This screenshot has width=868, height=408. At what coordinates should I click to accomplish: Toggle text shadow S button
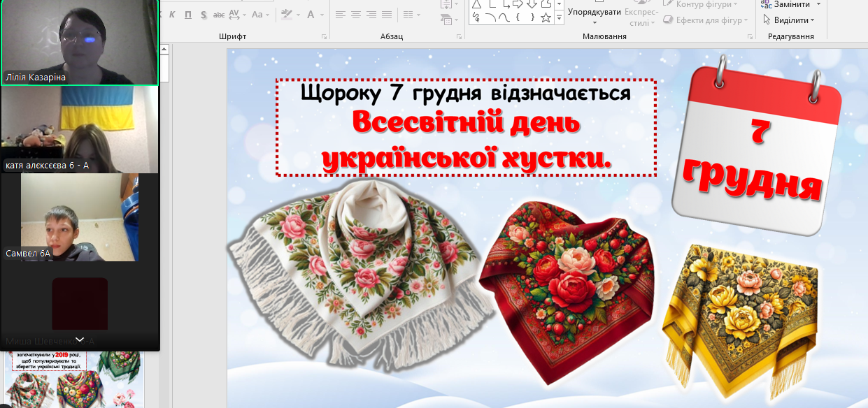pos(204,15)
